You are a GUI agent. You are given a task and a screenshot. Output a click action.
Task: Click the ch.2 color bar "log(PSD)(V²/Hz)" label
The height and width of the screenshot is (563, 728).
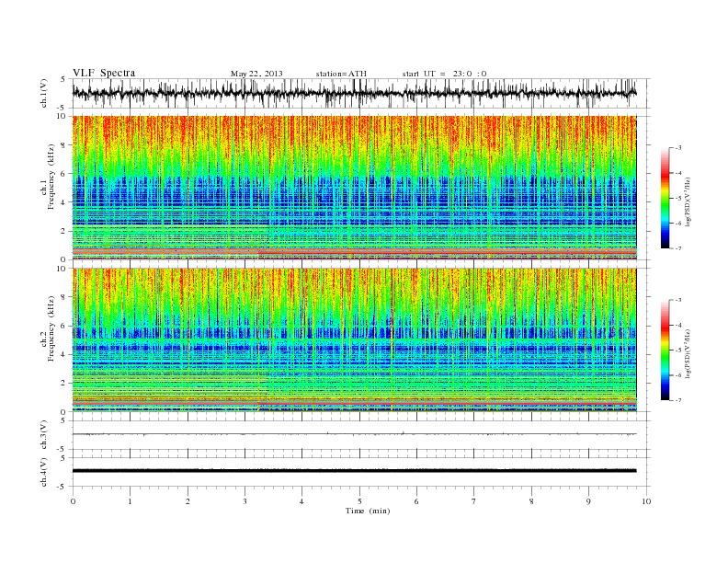[688, 353]
